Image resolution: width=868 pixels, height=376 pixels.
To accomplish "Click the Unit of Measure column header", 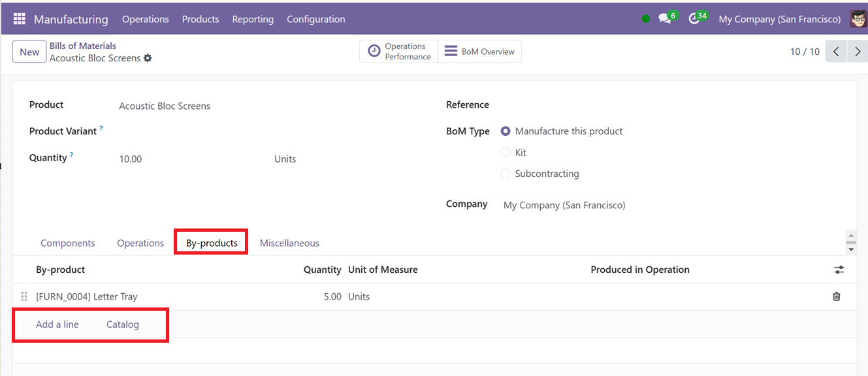I will pos(383,270).
